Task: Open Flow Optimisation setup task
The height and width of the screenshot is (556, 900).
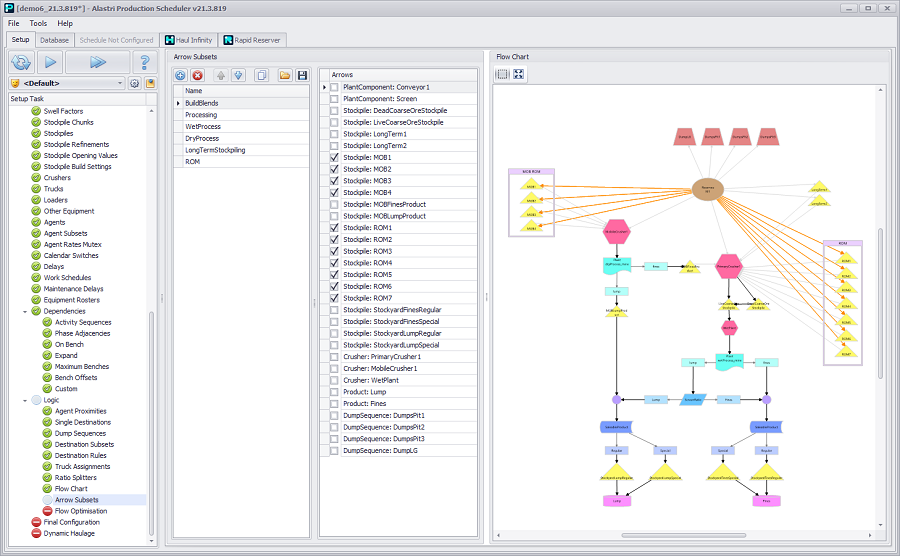Action: coord(78,511)
